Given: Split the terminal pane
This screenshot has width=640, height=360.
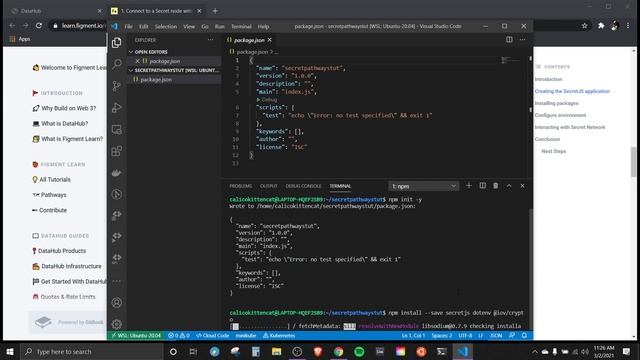Looking at the screenshot, I should click(482, 186).
